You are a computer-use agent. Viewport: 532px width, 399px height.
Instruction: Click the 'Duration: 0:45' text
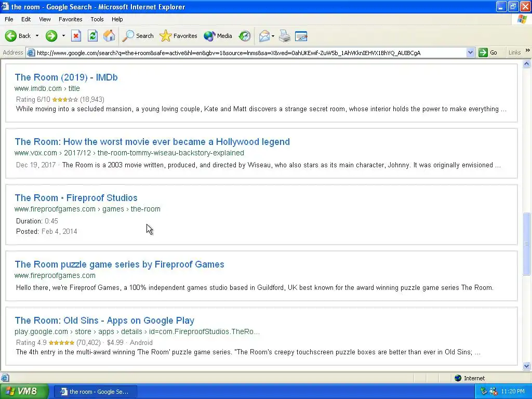[x=37, y=221]
